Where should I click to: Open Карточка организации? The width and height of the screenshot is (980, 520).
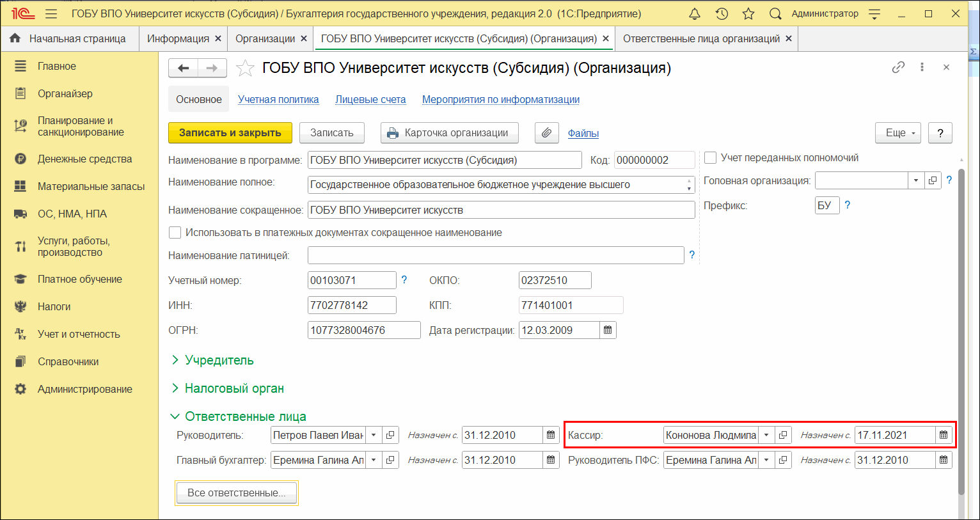(x=450, y=133)
